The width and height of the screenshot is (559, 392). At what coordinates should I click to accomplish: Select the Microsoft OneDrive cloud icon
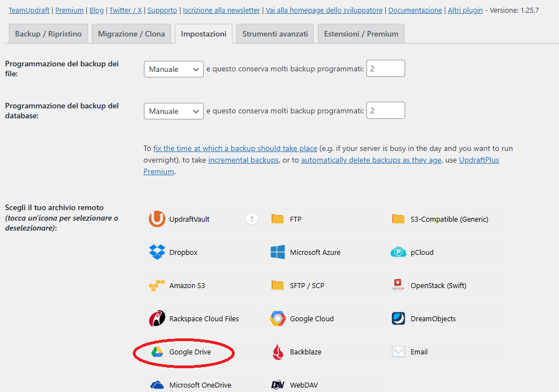pos(157,385)
